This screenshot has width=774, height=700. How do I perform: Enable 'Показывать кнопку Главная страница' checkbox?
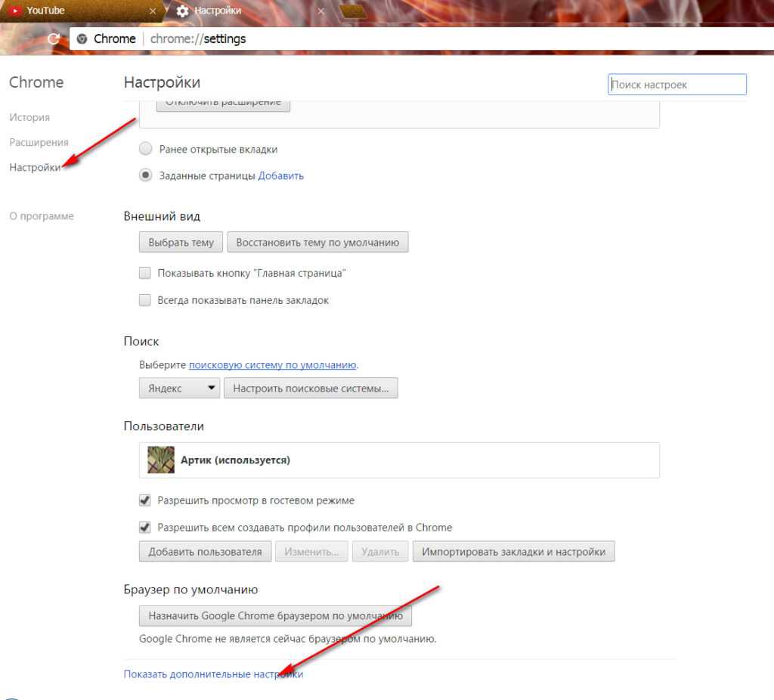coord(145,273)
